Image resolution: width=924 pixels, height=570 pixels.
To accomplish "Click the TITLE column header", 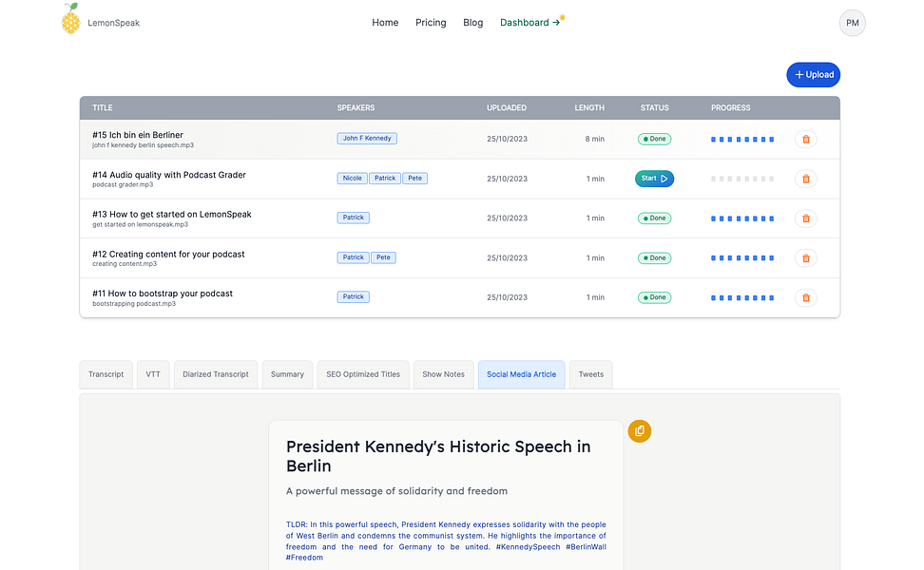I will 103,107.
